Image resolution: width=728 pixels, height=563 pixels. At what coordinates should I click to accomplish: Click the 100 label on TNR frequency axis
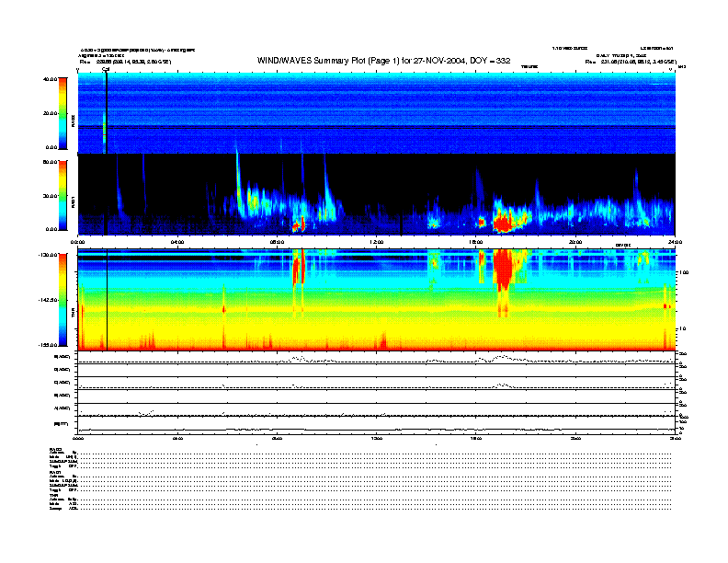[683, 273]
